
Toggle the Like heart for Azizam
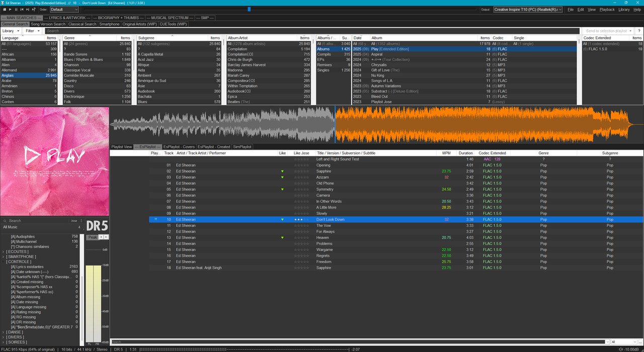click(282, 177)
